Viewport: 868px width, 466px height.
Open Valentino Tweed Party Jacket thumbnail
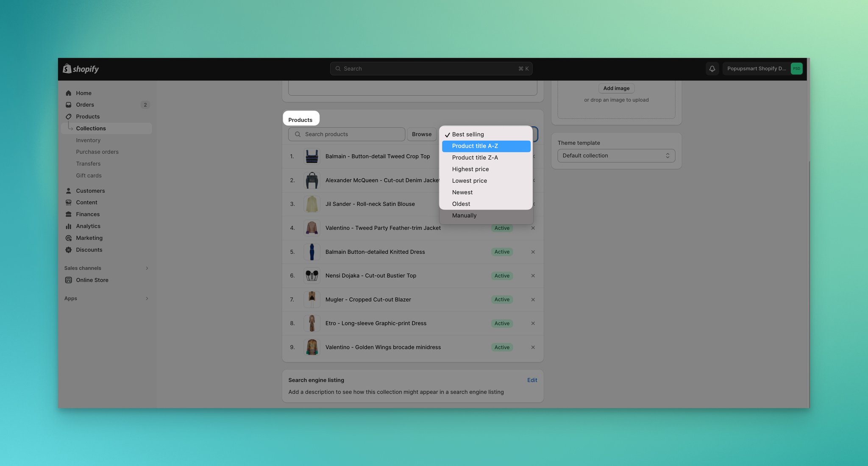(312, 228)
